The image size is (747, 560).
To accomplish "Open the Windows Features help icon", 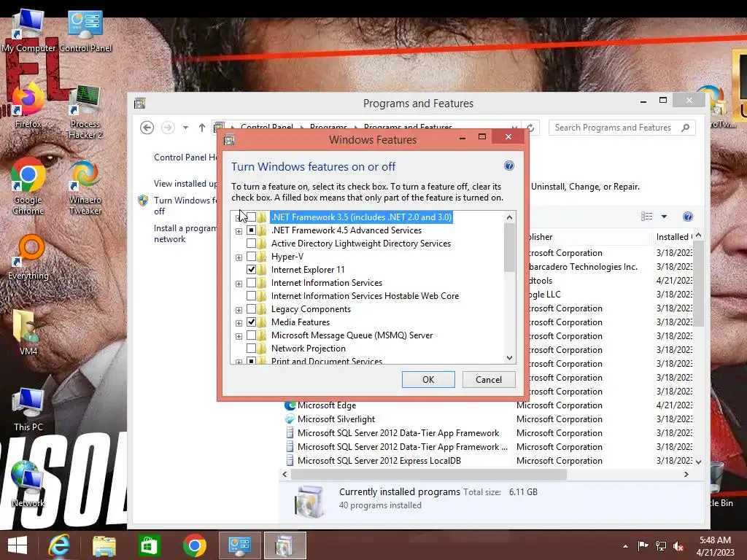I will point(508,166).
